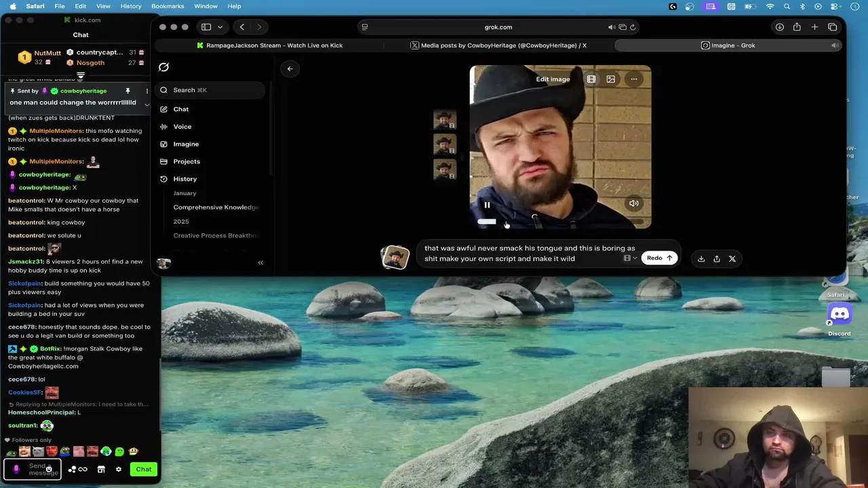Reload the grok.com page
Image resolution: width=868 pixels, height=488 pixels.
[x=633, y=27]
